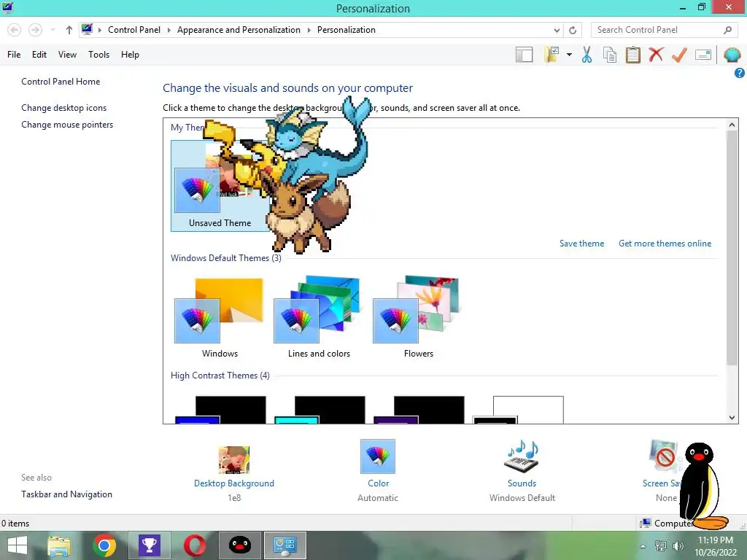747x560 pixels.
Task: Click the orange checkmark toolbar icon
Action: pyautogui.click(x=679, y=55)
